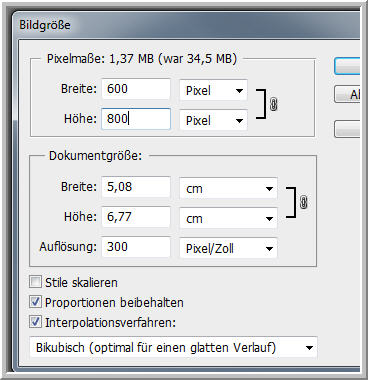Click the partially visible Ab... button
This screenshot has height=380, width=368.
click(x=347, y=94)
